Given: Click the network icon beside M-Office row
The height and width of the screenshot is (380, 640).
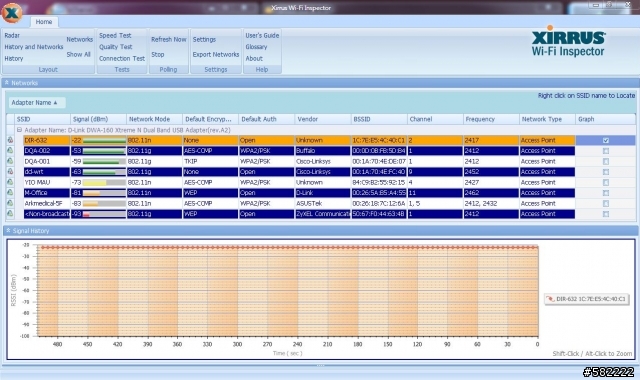Looking at the screenshot, I should pyautogui.click(x=10, y=193).
